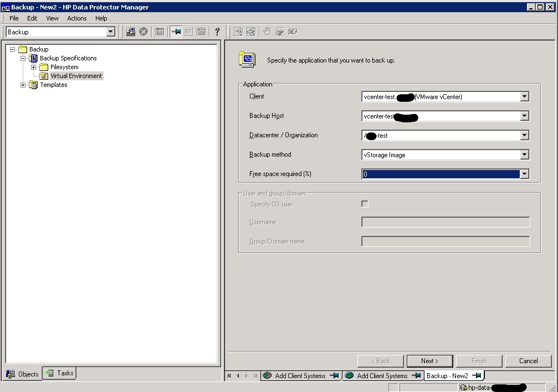The width and height of the screenshot is (558, 392).
Task: Open the Backup method dropdown
Action: pyautogui.click(x=524, y=154)
